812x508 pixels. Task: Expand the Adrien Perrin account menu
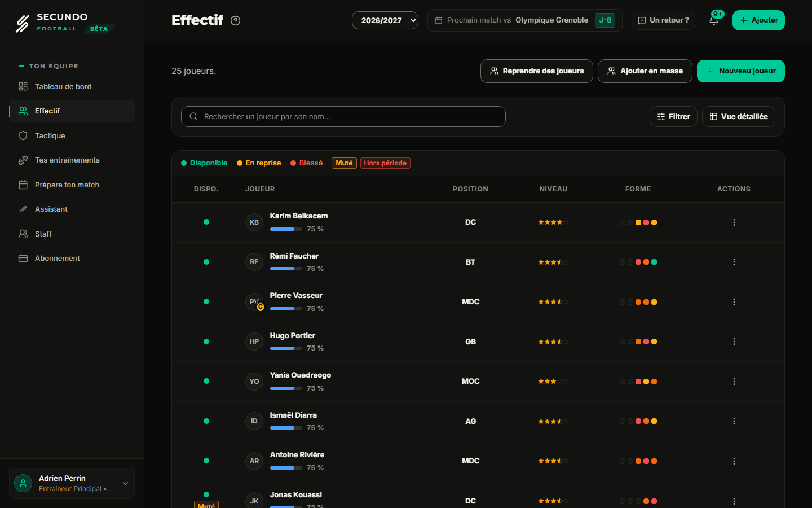click(x=72, y=483)
